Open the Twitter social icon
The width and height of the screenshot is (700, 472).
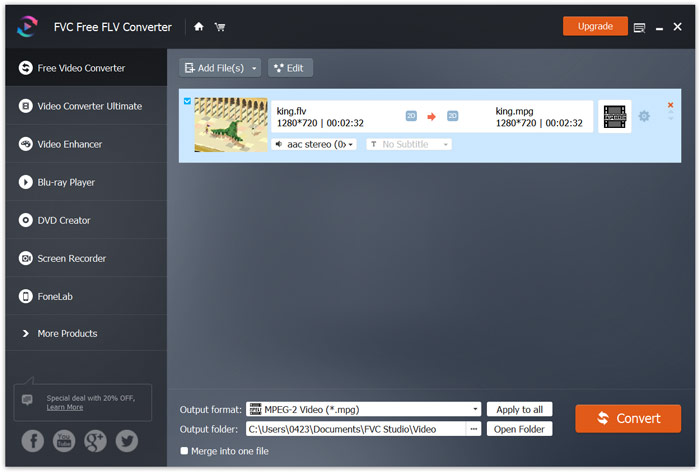pyautogui.click(x=127, y=441)
